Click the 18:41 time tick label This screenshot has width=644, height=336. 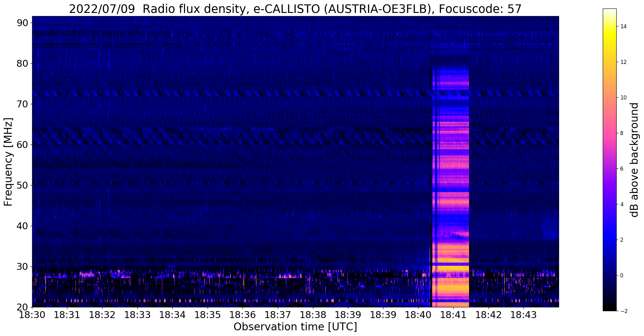(453, 315)
